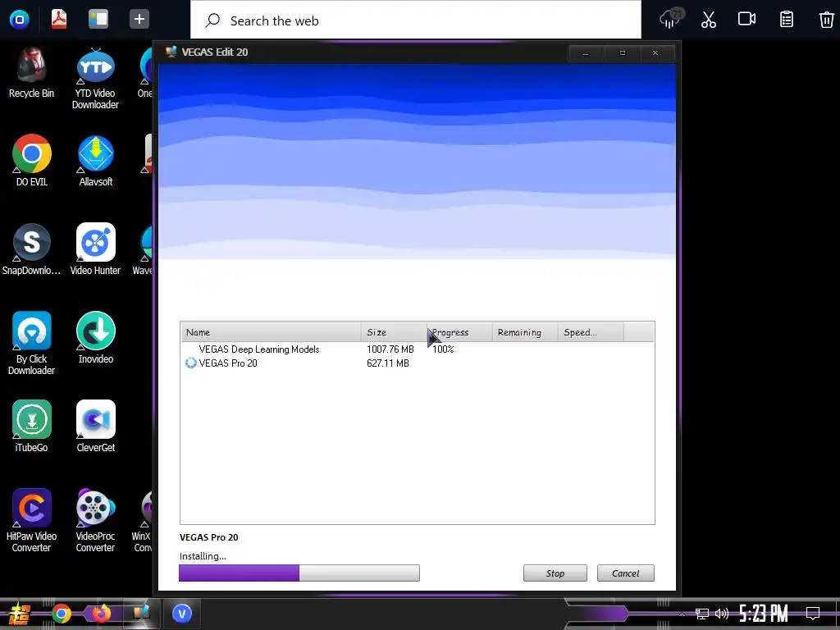Click the Speed column header
840x630 pixels.
(591, 332)
